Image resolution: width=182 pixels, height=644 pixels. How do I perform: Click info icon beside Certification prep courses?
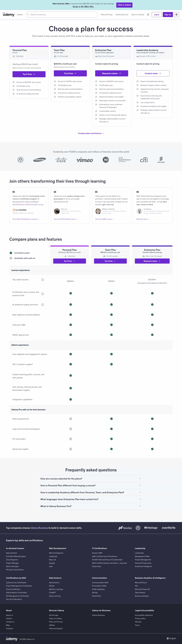(x=42, y=294)
